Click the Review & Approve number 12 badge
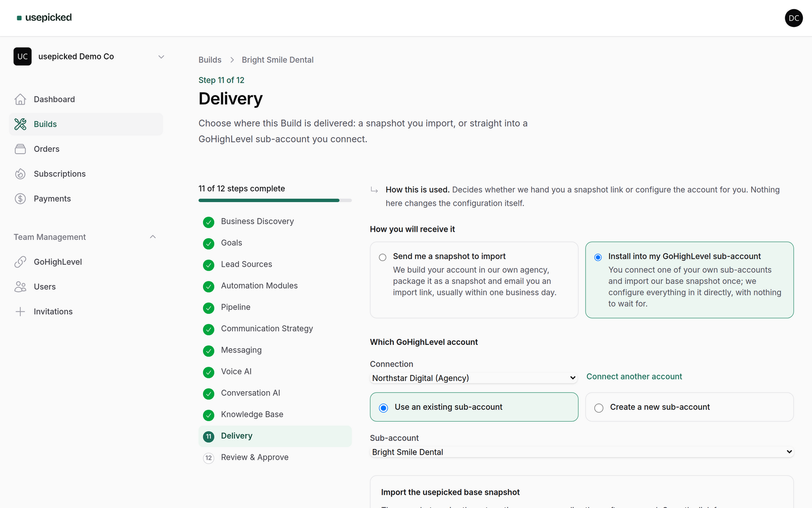Screen dimensions: 812x508 pyautogui.click(x=209, y=458)
